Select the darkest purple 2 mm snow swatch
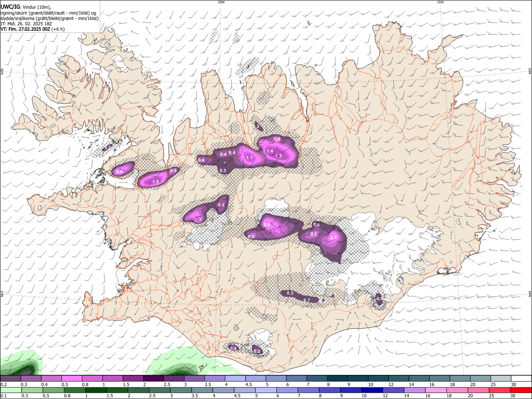 153,379
